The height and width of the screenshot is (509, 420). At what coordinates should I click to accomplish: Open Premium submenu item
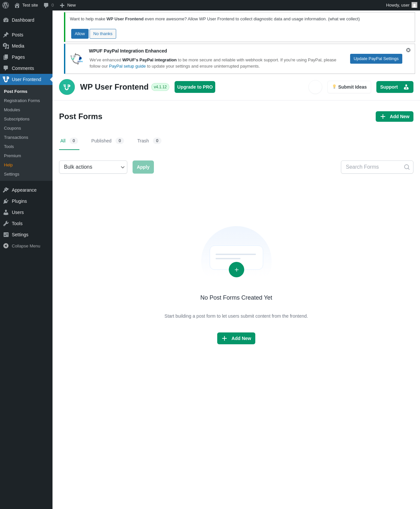coord(12,156)
